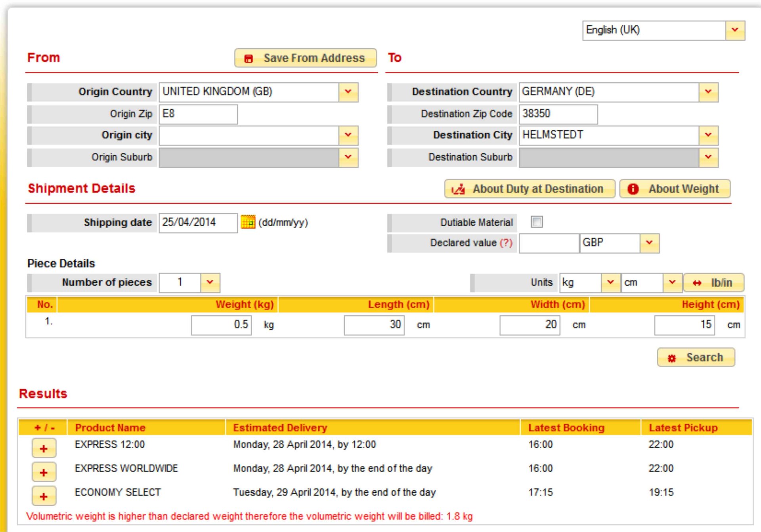Expand the ECONOMY SELECT result row
Image resolution: width=761 pixels, height=532 pixels.
[x=44, y=496]
